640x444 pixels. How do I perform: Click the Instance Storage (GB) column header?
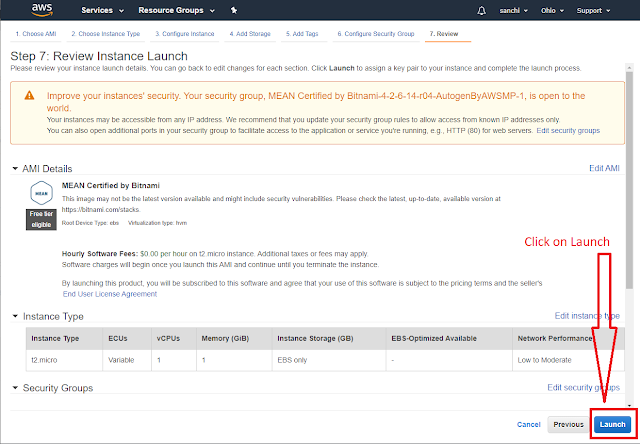(329, 338)
